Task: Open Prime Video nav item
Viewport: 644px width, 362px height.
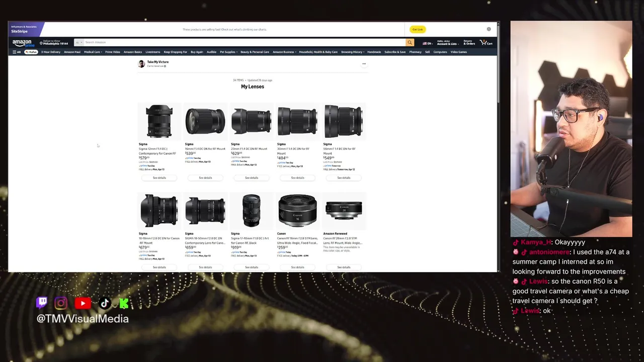Action: click(x=113, y=52)
